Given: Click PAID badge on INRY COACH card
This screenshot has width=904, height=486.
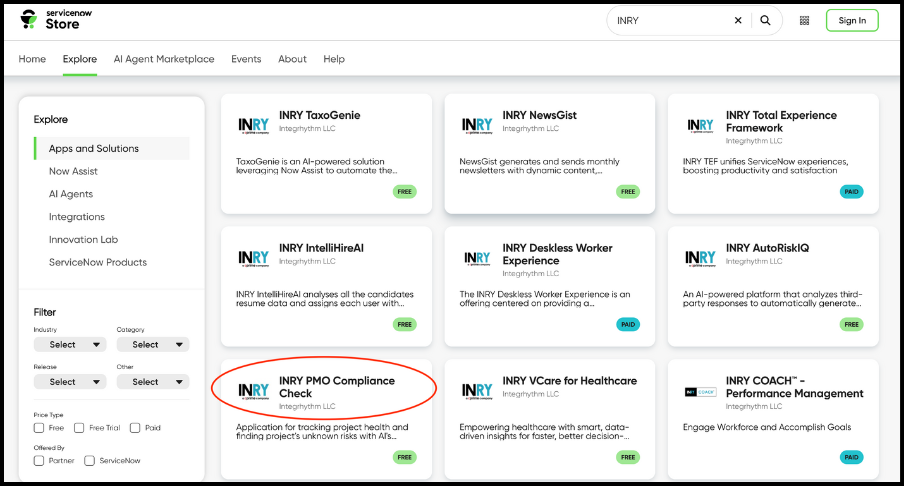Looking at the screenshot, I should click(x=852, y=457).
